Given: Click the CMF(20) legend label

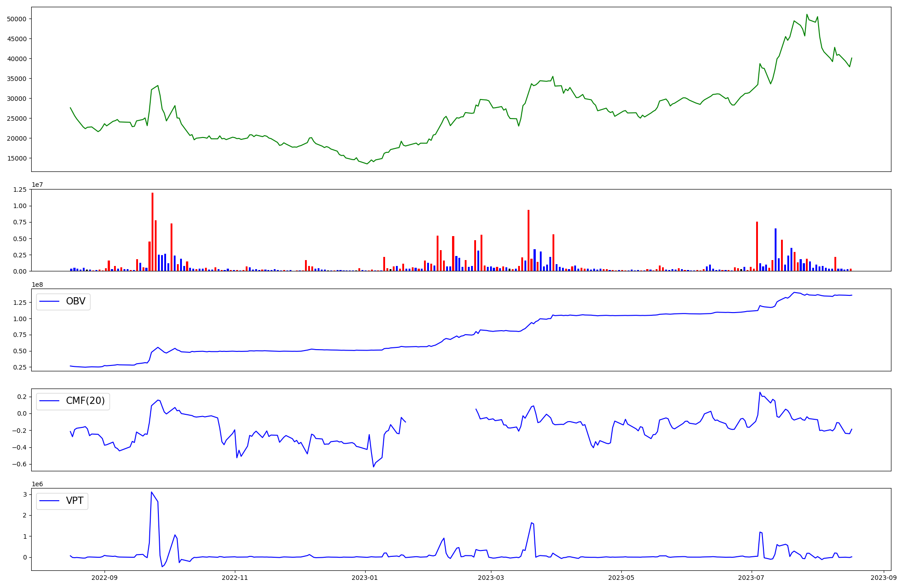Looking at the screenshot, I should pos(85,401).
